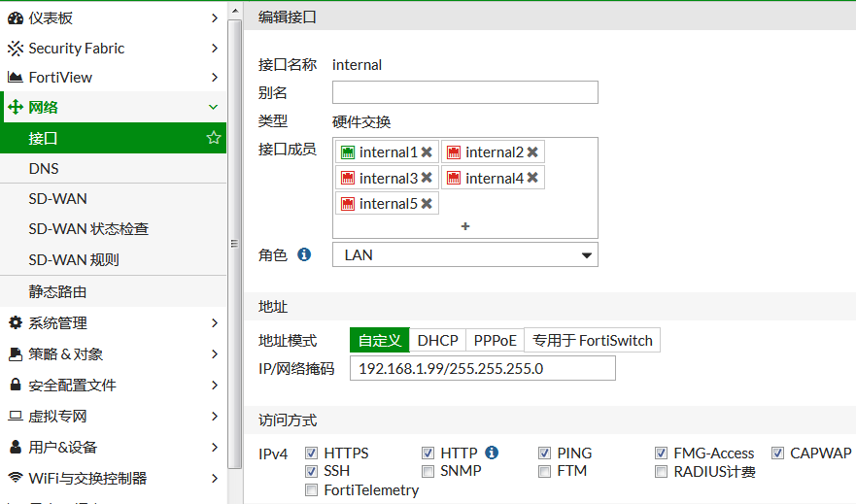
Task: Expand the FortiView chevron
Action: pos(214,78)
